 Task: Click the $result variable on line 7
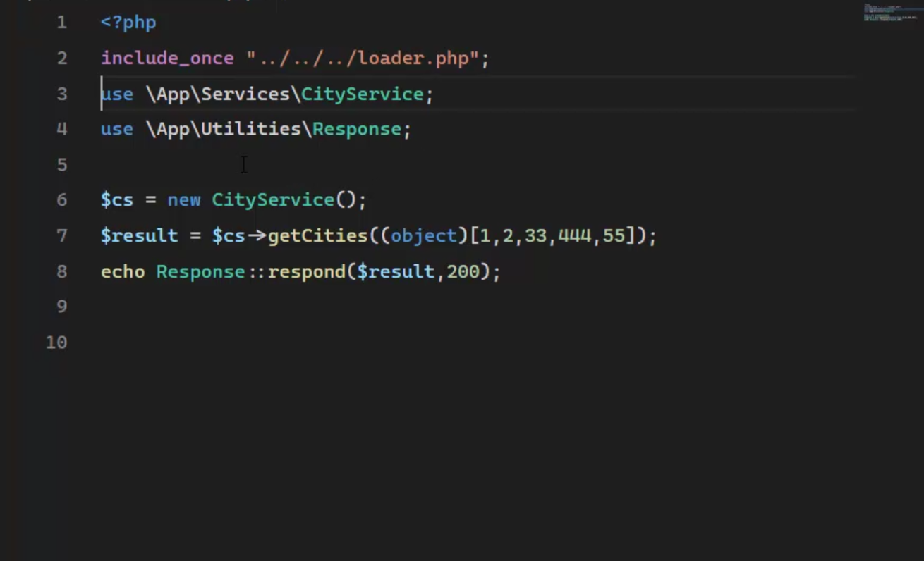[140, 235]
